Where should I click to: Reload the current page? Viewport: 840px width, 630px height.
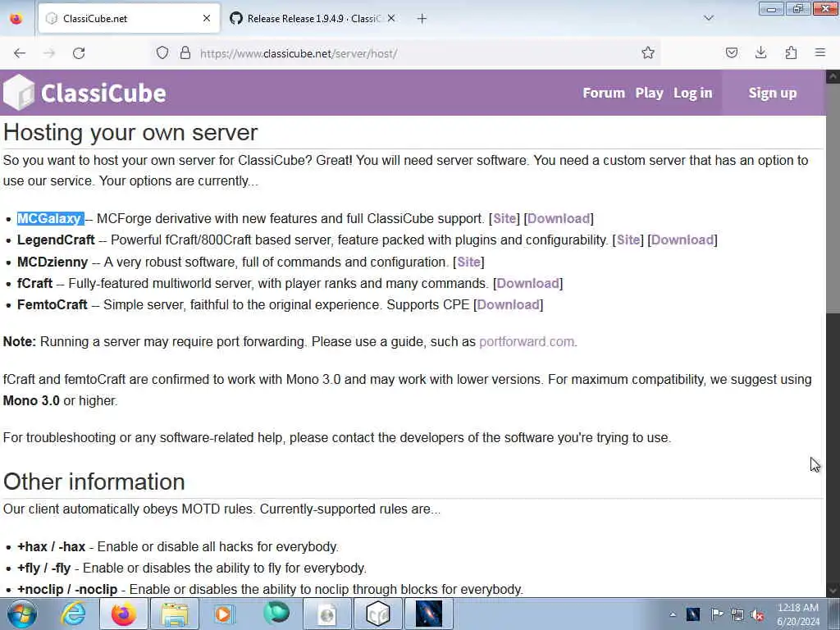point(79,53)
